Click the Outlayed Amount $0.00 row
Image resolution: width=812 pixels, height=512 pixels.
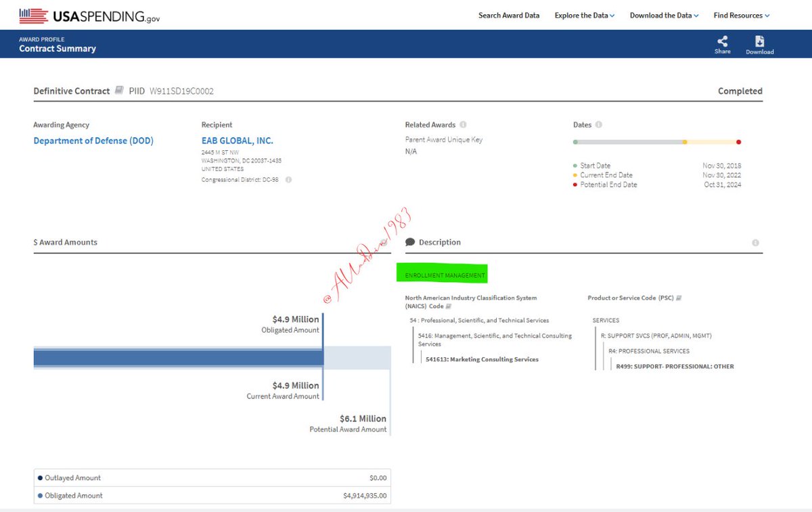(x=212, y=478)
